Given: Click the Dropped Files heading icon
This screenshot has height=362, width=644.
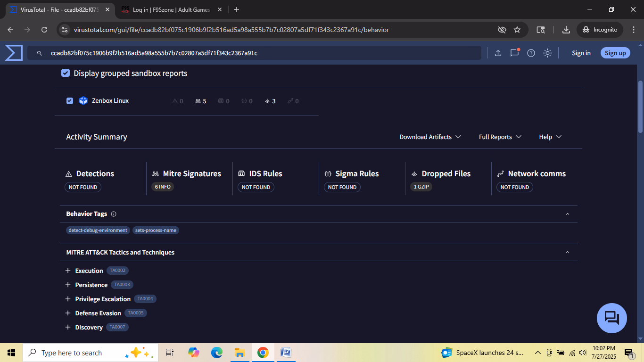Looking at the screenshot, I should point(414,174).
